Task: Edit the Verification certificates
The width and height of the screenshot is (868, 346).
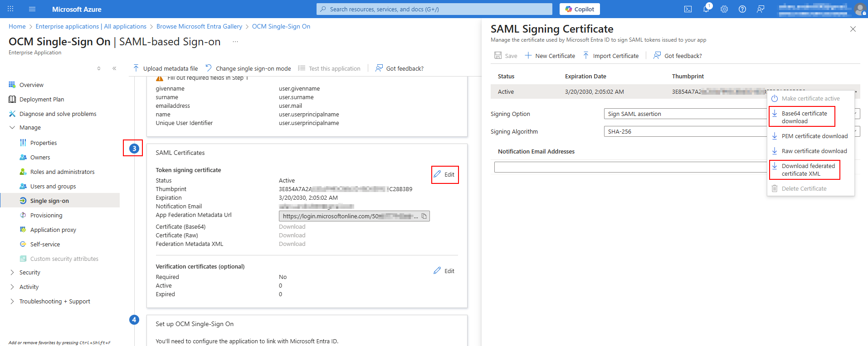Action: point(444,271)
